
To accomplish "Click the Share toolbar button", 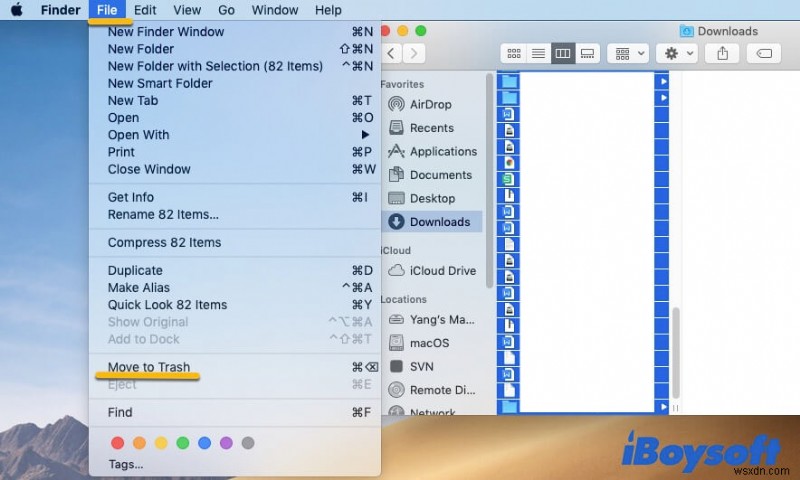I will pos(722,54).
